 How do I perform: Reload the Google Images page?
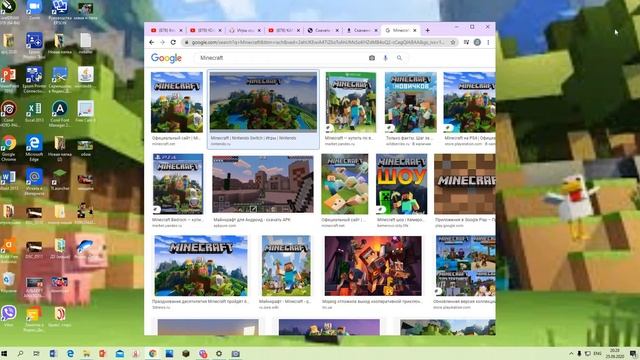click(173, 42)
